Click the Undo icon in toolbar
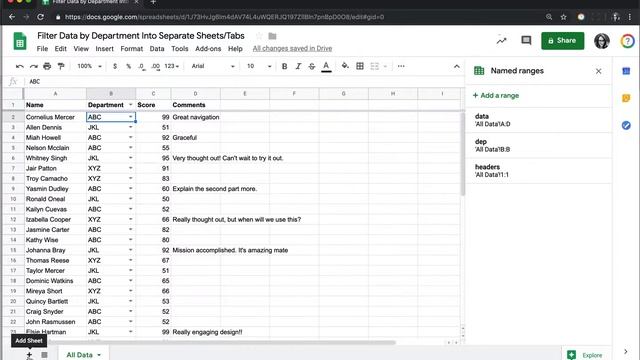The height and width of the screenshot is (360, 640). pos(19,66)
